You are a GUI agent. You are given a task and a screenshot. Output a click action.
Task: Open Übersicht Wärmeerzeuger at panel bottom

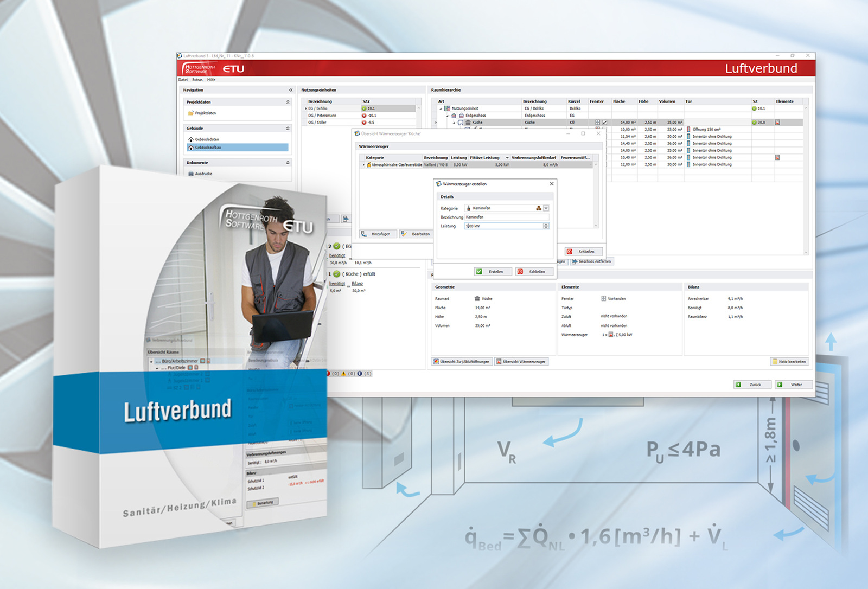coord(522,362)
